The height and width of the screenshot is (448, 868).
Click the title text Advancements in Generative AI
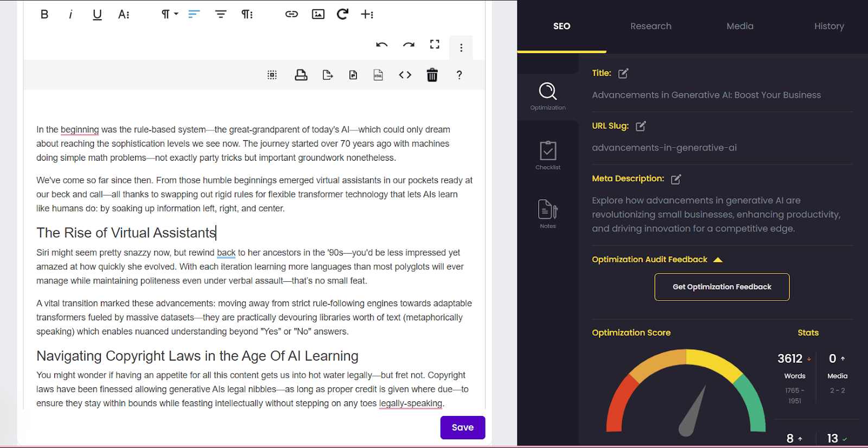coord(706,95)
